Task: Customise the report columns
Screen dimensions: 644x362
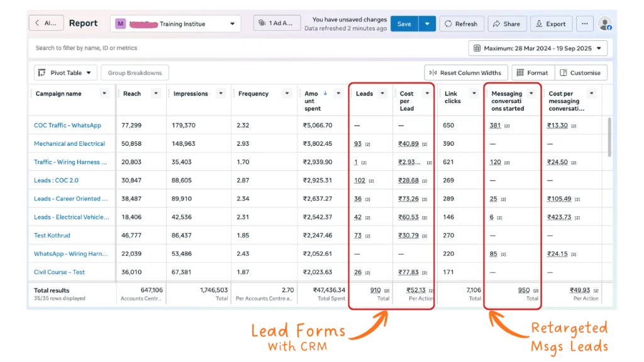Action: 580,73
